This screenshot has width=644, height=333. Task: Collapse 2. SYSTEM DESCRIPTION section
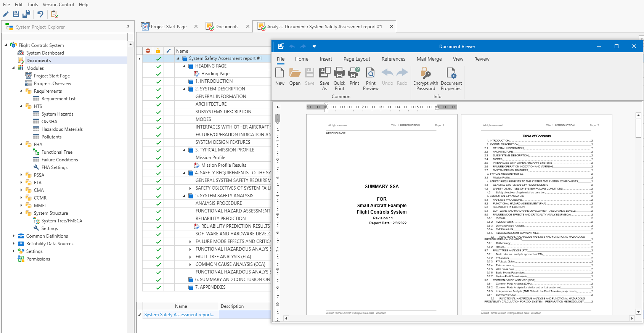tap(184, 89)
